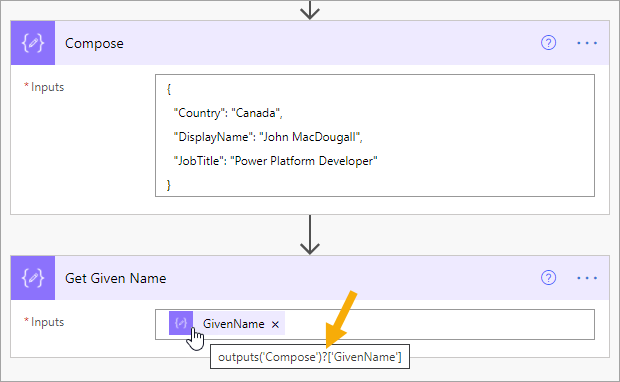Click the "DisplayName": "John MacDougall" line
The width and height of the screenshot is (620, 382).
point(268,137)
